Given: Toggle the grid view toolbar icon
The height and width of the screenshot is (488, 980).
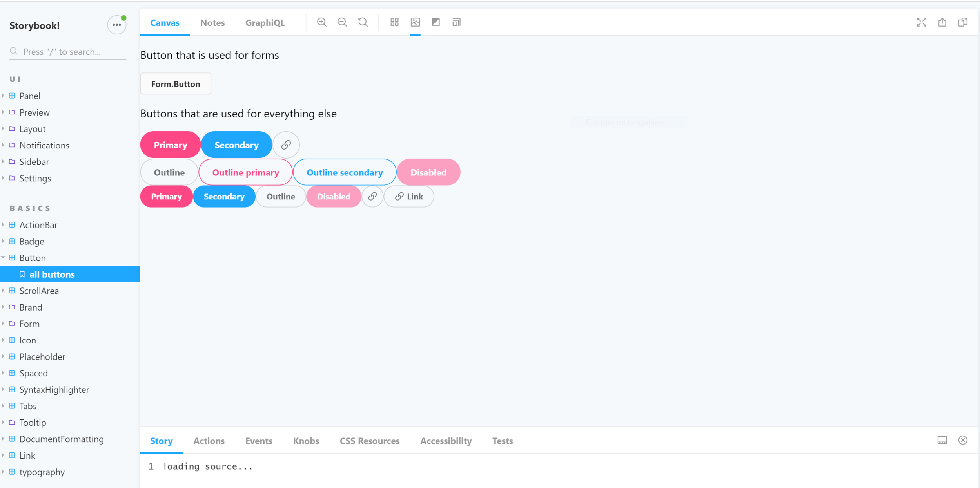Looking at the screenshot, I should coord(394,22).
